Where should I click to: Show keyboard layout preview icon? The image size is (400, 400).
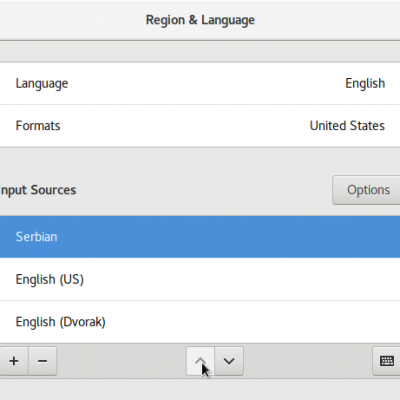(387, 361)
